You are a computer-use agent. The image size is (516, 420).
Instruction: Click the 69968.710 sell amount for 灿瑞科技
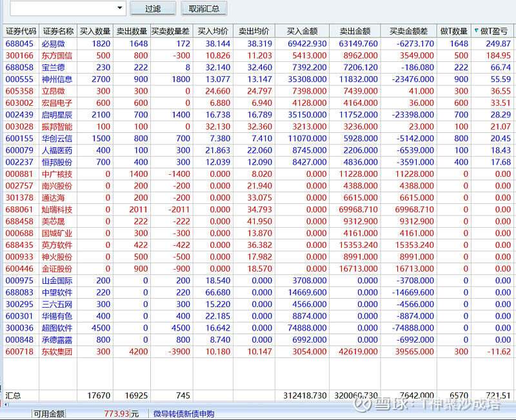tap(358, 210)
